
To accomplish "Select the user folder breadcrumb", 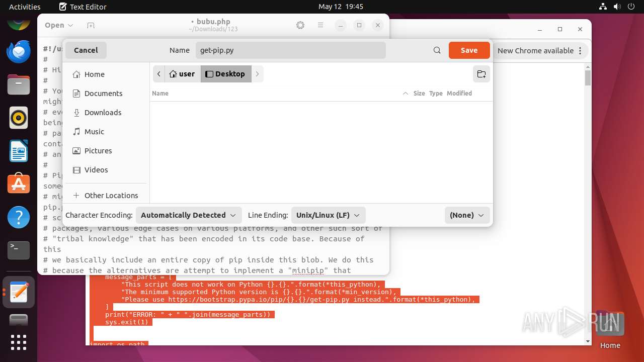I will [x=182, y=74].
